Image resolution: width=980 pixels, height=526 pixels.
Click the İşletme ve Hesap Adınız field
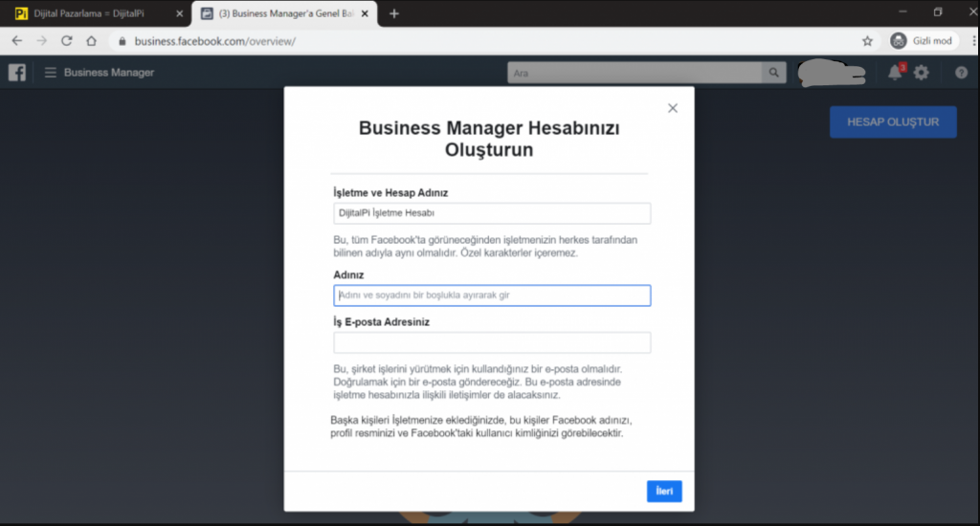[492, 213]
